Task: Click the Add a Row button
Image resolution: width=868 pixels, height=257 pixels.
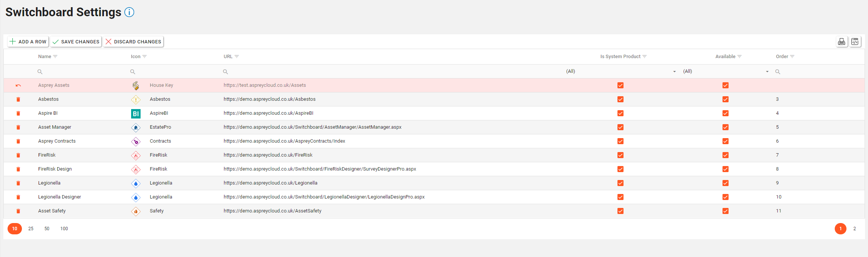Action: click(x=28, y=42)
